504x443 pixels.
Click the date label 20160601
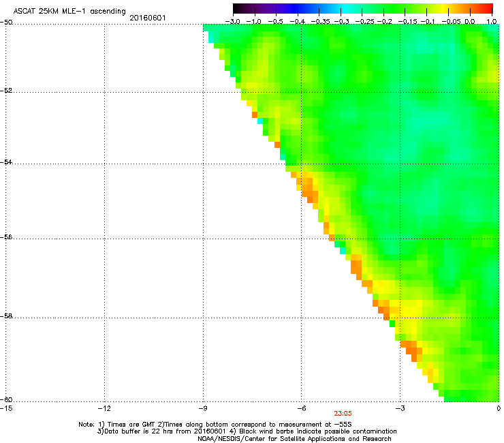pos(148,18)
